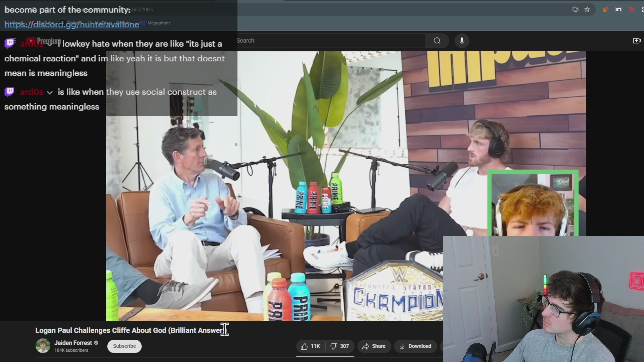
Task: Click the magnifying glass search button
Action: click(x=437, y=41)
